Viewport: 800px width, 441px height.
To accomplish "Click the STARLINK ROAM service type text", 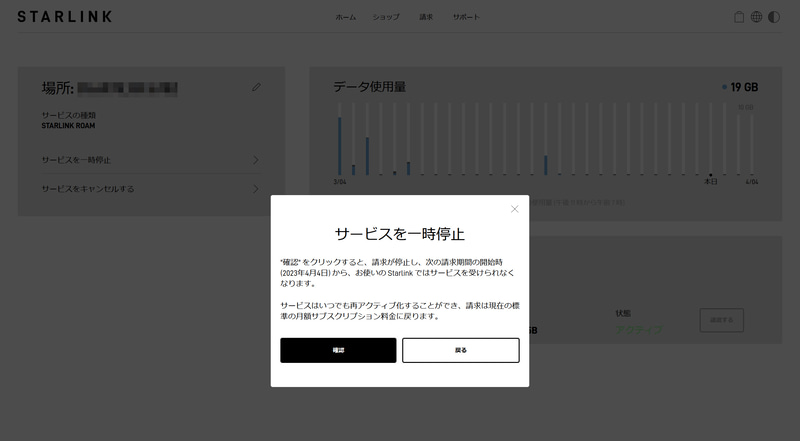I will pyautogui.click(x=68, y=126).
